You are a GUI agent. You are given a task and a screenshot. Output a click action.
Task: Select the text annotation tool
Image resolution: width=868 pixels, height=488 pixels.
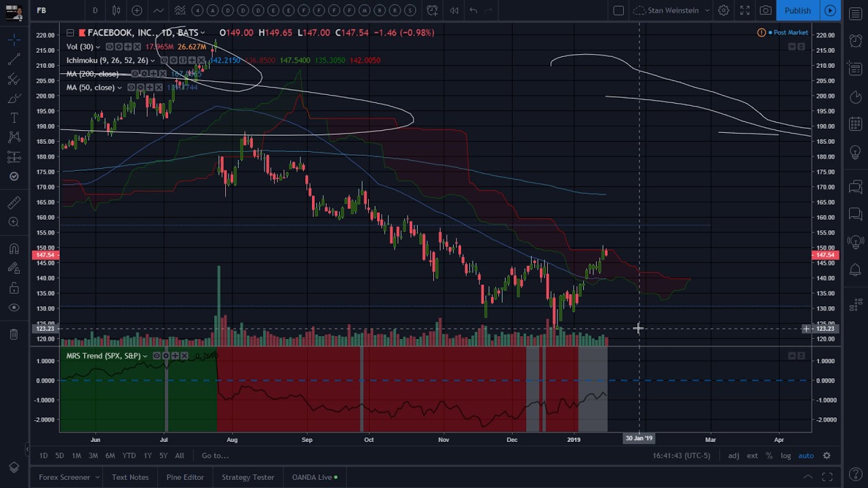[x=14, y=118]
